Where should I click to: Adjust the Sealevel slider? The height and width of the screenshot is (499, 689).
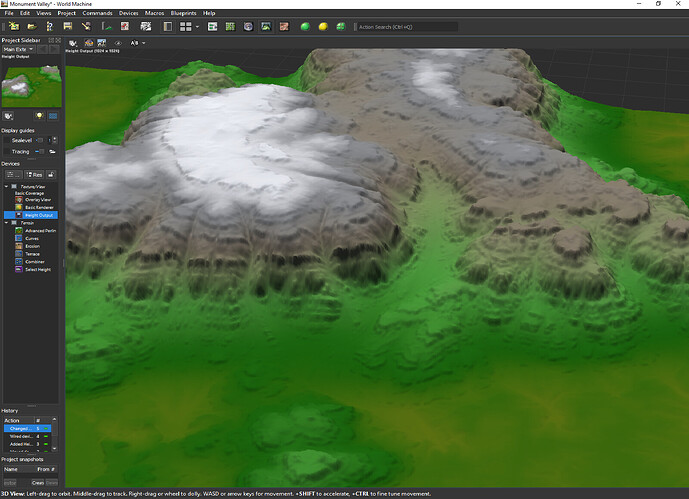click(40, 140)
